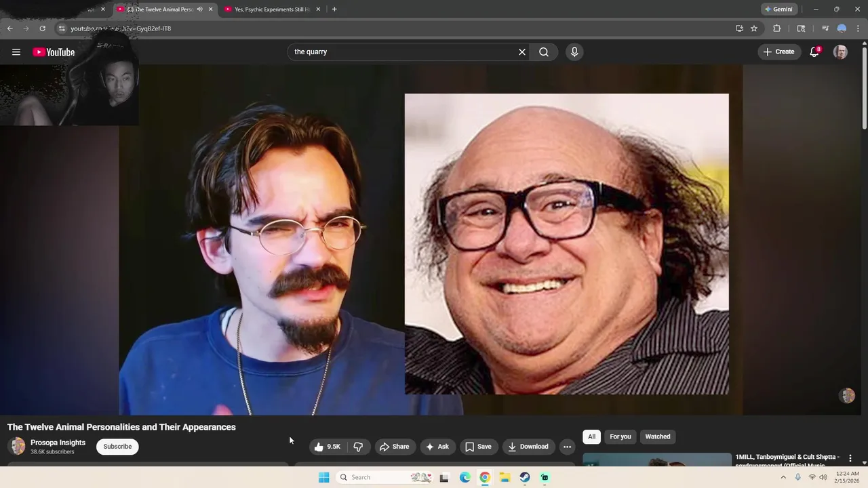Bookmark this page with the star
868x488 pixels.
754,28
